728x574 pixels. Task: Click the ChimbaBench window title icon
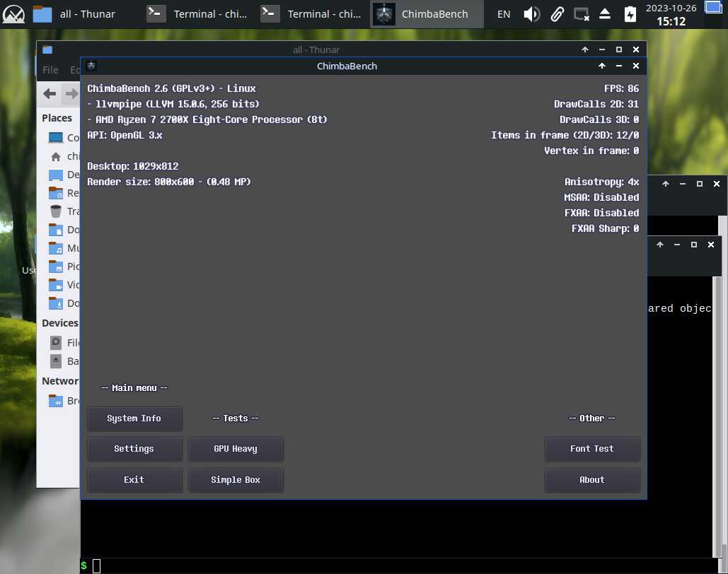point(91,66)
